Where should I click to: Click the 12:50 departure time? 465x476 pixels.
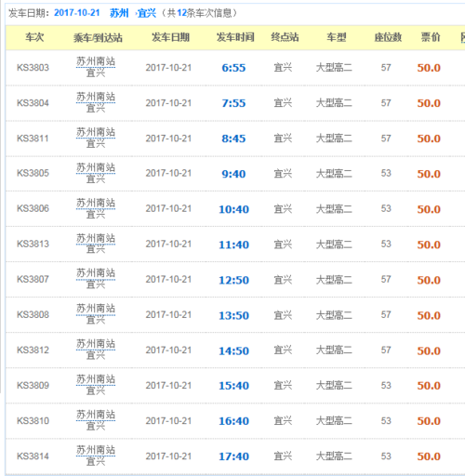(234, 280)
